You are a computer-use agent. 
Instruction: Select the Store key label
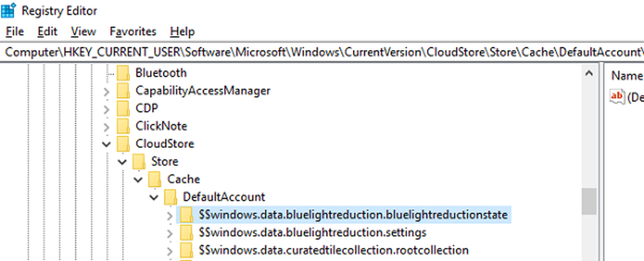(x=164, y=161)
